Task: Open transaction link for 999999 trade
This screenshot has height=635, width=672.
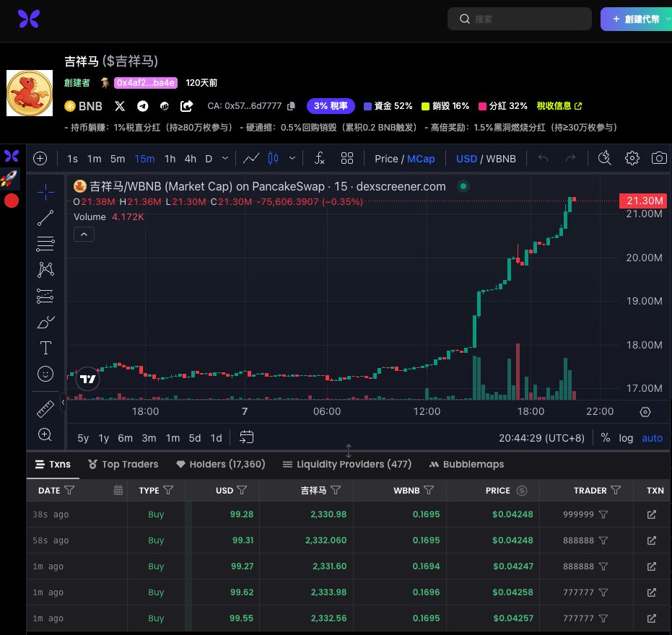Action: coord(651,514)
